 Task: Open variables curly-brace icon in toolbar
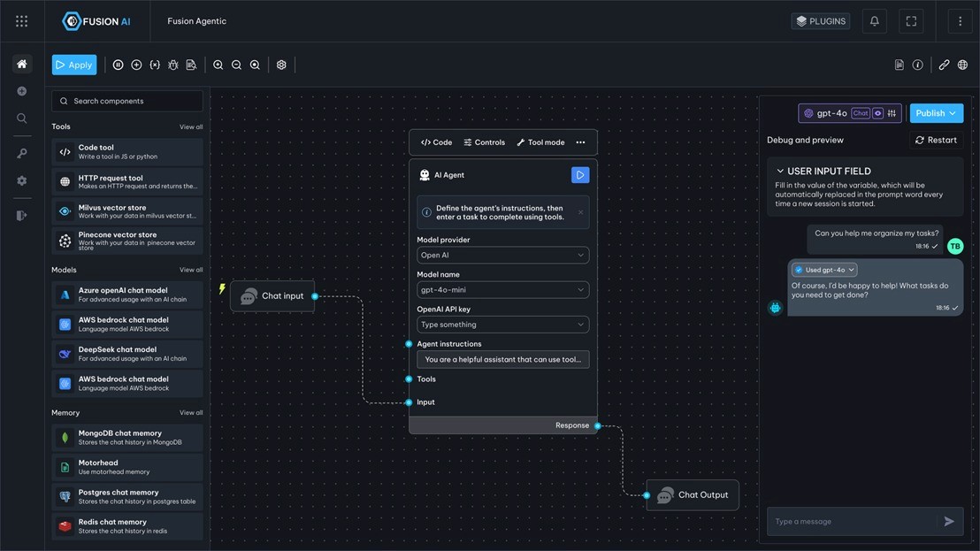(155, 65)
